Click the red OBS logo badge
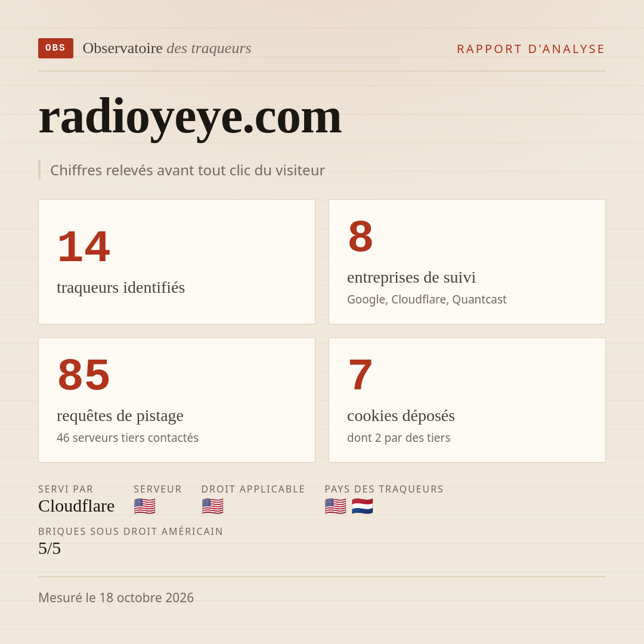Viewport: 644px width, 644px height. point(56,48)
